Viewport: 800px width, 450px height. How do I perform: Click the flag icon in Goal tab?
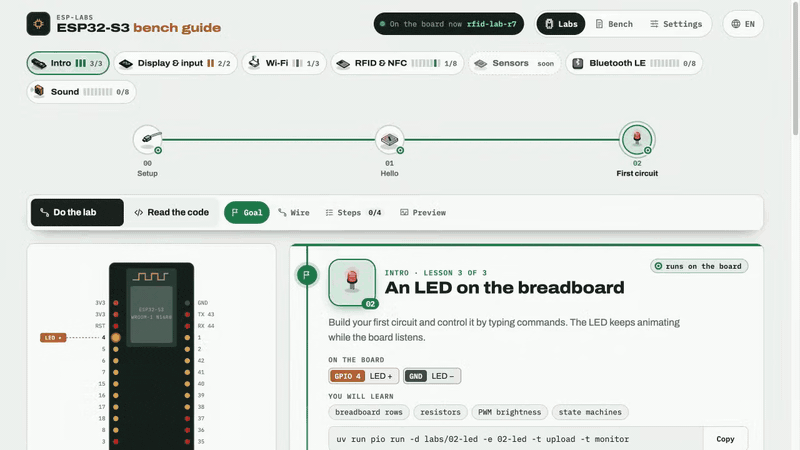235,212
